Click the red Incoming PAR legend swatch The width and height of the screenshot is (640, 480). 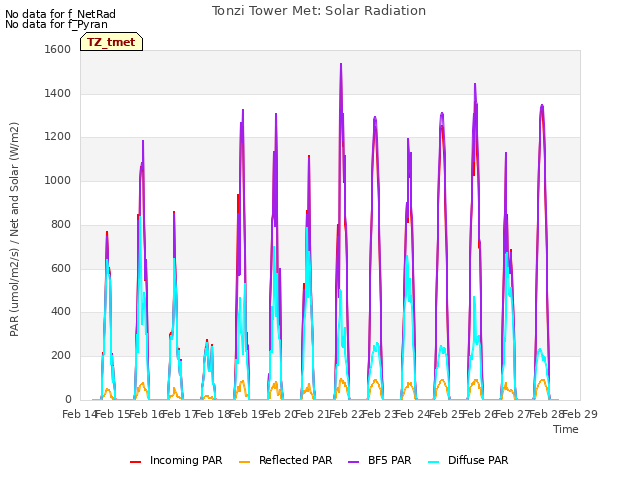pyautogui.click(x=136, y=461)
